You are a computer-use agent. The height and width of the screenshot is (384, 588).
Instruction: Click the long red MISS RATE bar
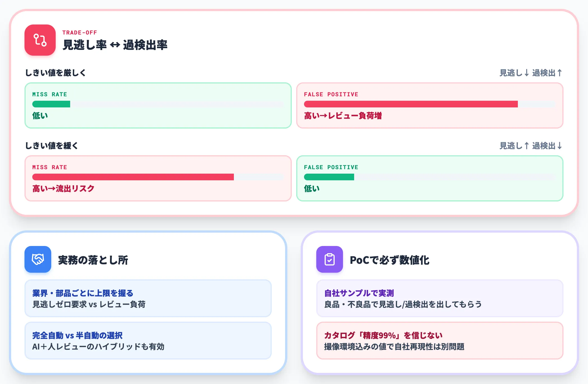coord(133,177)
